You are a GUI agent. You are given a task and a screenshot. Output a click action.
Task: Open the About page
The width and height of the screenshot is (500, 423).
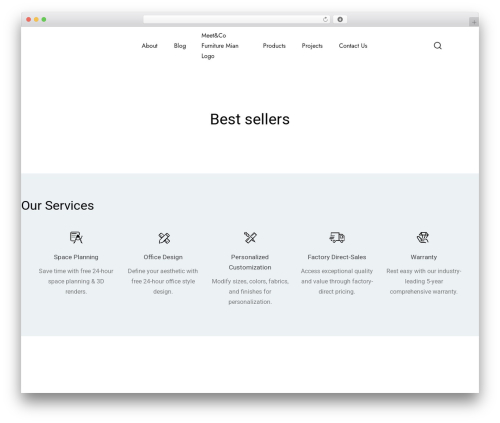pyautogui.click(x=149, y=46)
